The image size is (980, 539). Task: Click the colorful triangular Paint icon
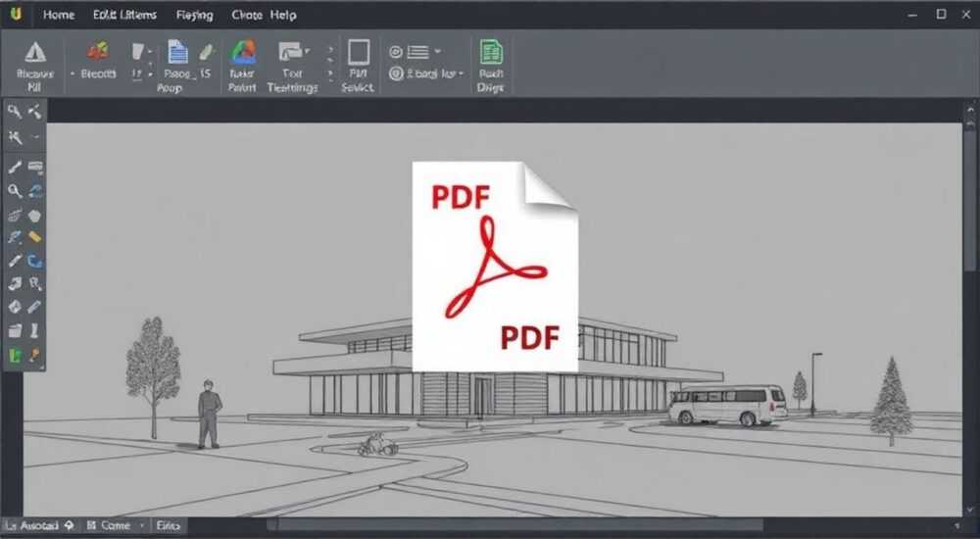tap(243, 53)
